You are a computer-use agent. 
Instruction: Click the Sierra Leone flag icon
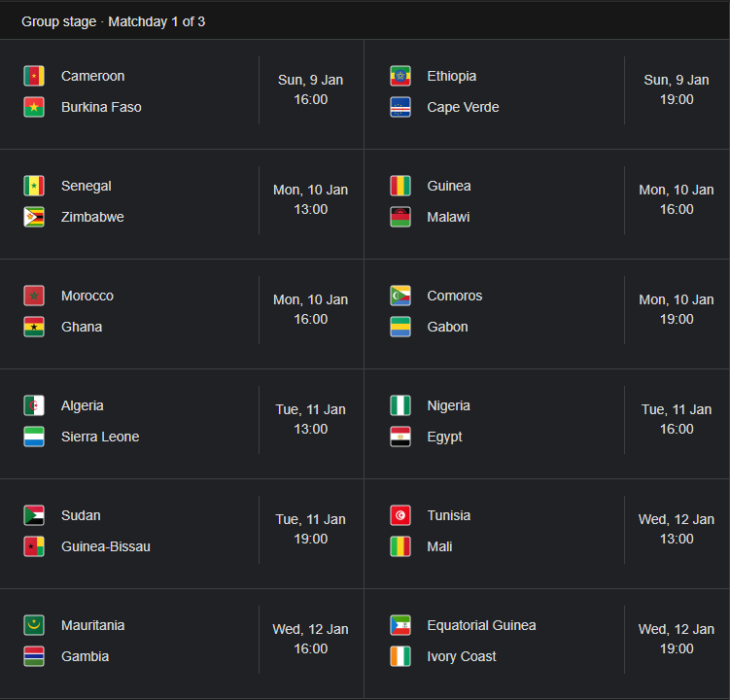click(34, 437)
